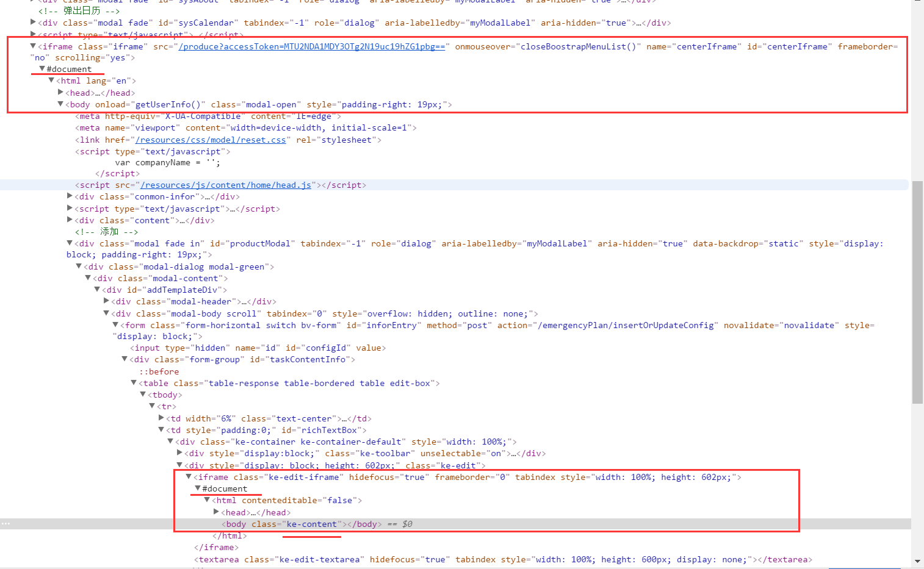The image size is (924, 569).
Task: Collapse the ke-container div
Action: coord(170,441)
